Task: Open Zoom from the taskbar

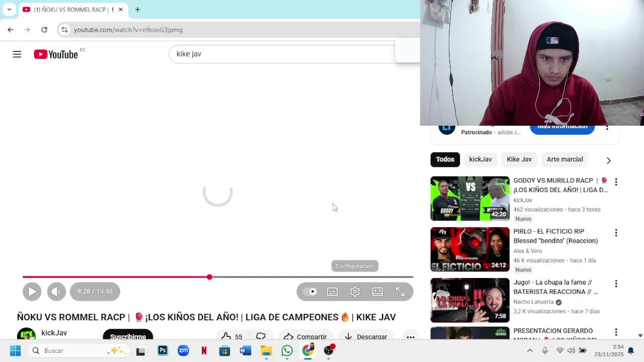Action: click(183, 350)
